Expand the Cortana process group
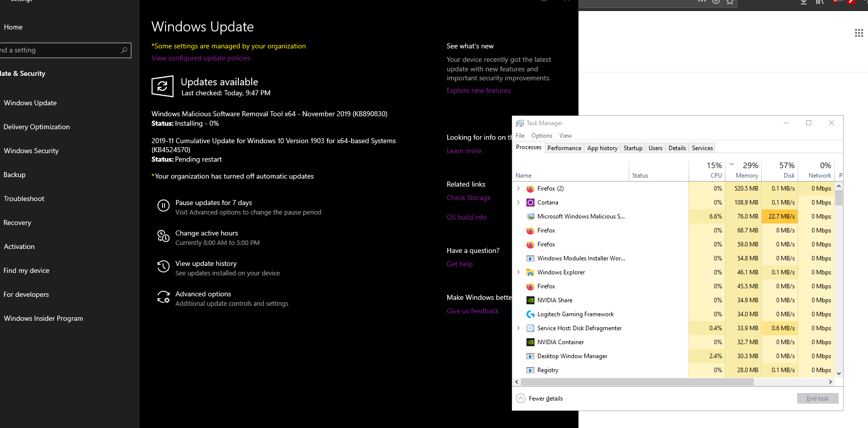 pos(519,203)
